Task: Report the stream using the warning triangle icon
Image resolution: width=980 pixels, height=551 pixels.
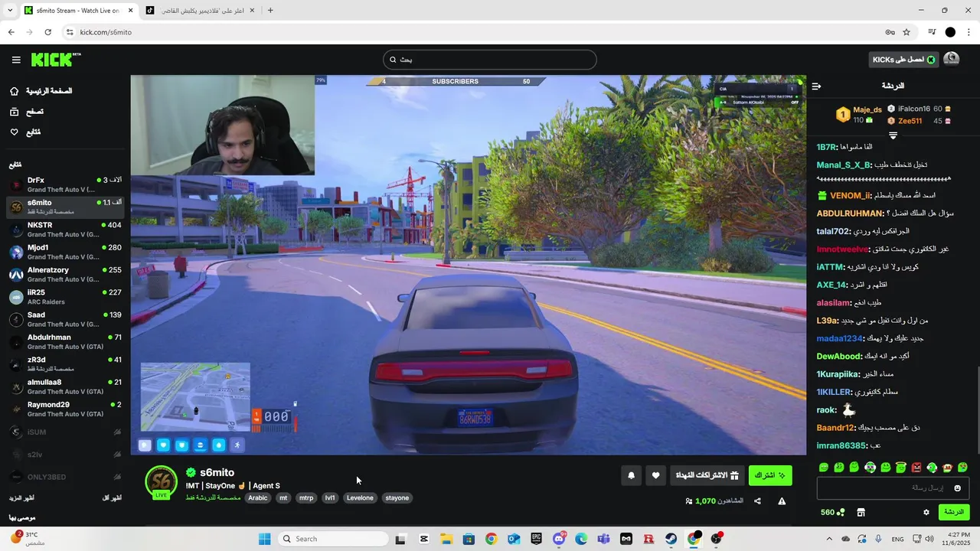Action: point(782,501)
